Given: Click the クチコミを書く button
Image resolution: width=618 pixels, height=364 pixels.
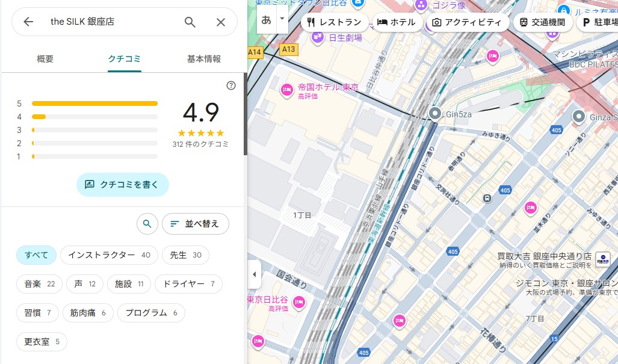Looking at the screenshot, I should (x=122, y=185).
